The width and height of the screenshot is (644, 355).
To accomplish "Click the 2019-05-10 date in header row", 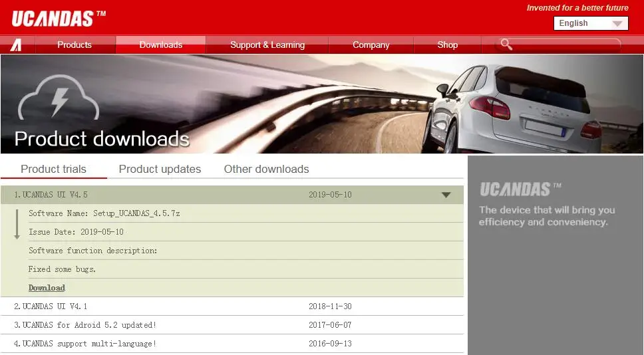I will (330, 195).
